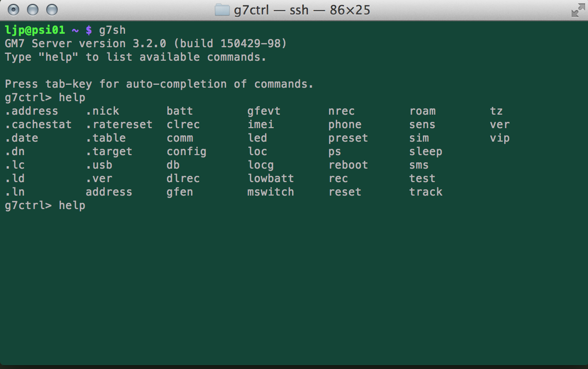
Task: Click the mswitch command entry
Action: click(x=270, y=192)
